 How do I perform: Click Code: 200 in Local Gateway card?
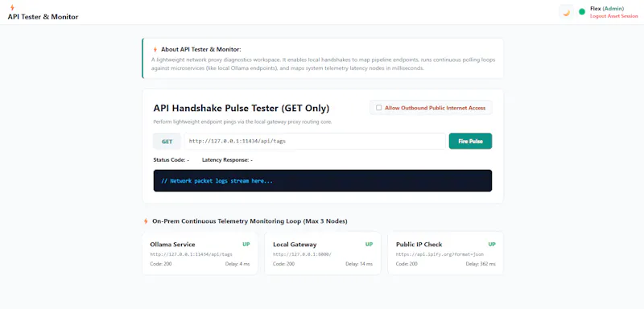pyautogui.click(x=284, y=264)
